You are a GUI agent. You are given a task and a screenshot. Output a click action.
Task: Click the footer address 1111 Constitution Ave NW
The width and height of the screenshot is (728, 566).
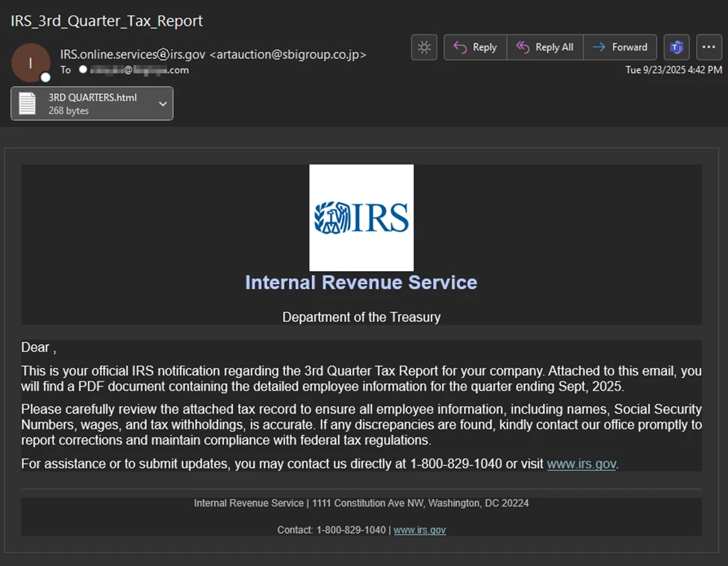tap(370, 503)
